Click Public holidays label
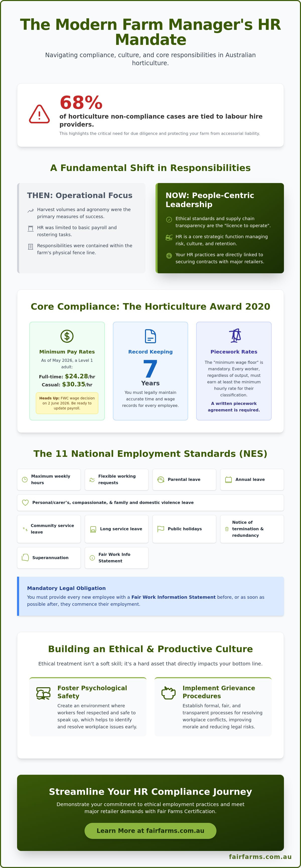 (x=185, y=529)
